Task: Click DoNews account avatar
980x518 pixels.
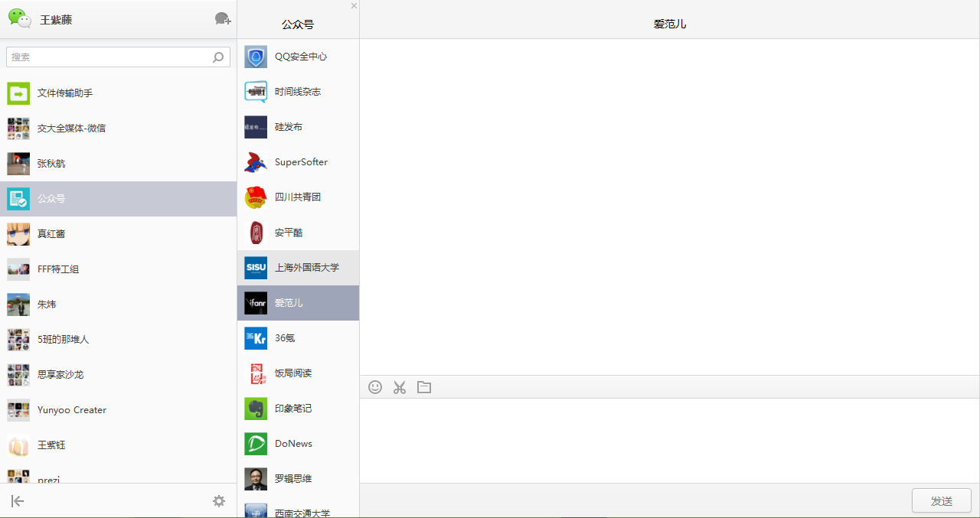Action: pyautogui.click(x=256, y=444)
